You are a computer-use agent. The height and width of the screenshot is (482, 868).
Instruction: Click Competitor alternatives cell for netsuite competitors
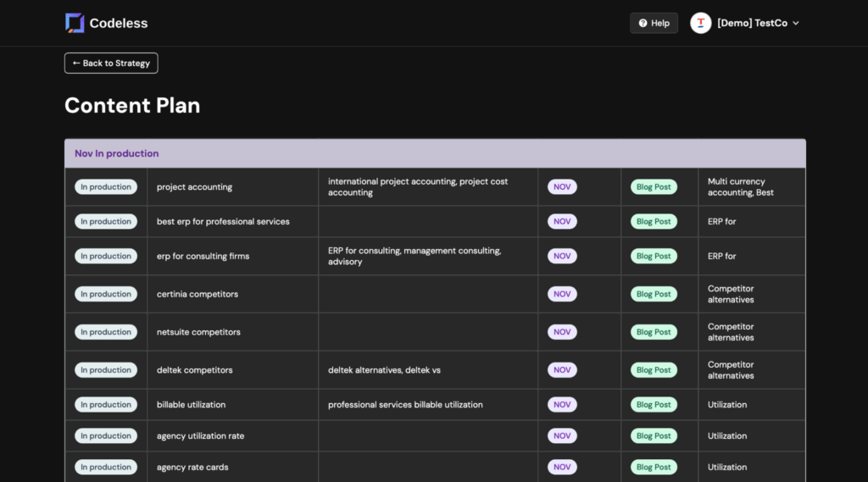click(x=731, y=332)
